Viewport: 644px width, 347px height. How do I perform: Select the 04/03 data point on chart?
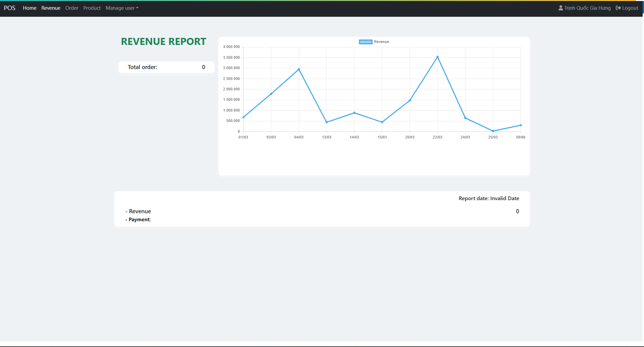[299, 69]
